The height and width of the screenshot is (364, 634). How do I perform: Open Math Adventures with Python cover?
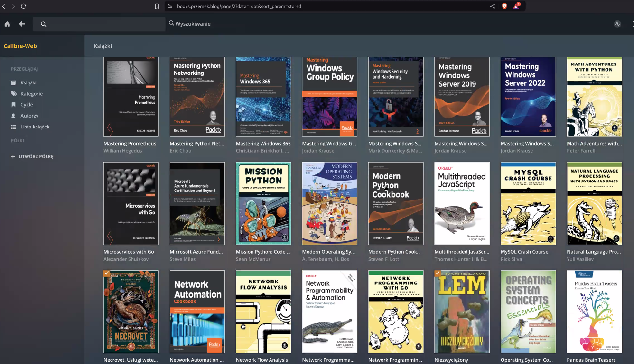[x=594, y=97]
